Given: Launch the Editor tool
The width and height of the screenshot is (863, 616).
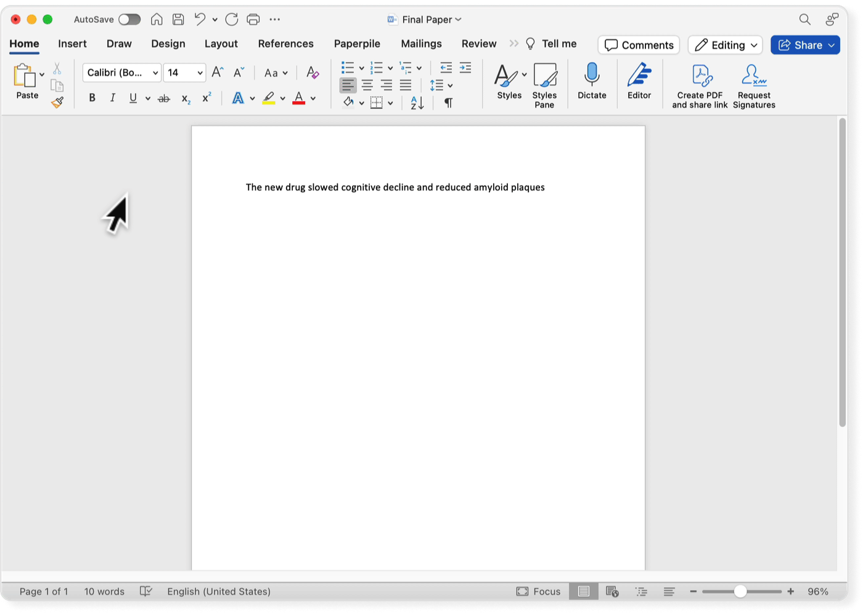Looking at the screenshot, I should [x=639, y=83].
